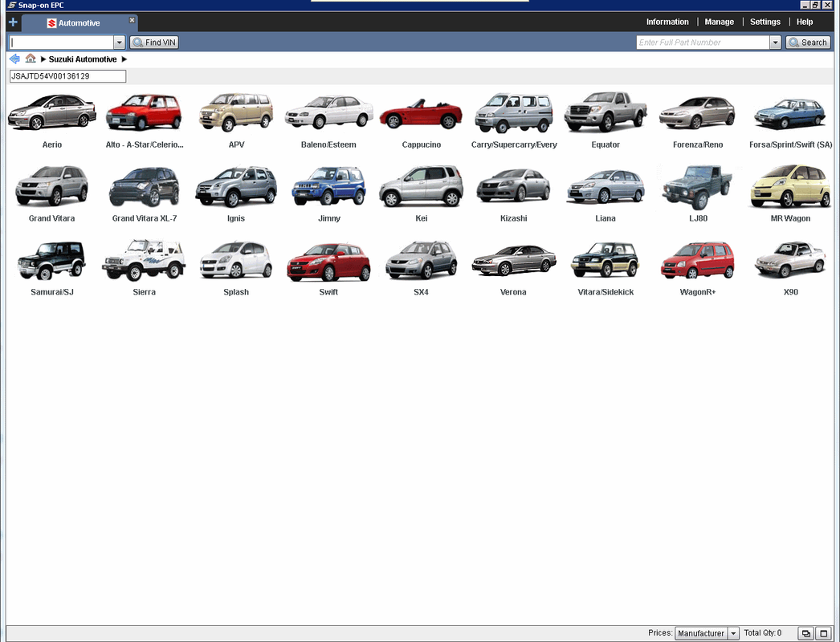Open the Settings menu

pyautogui.click(x=765, y=22)
